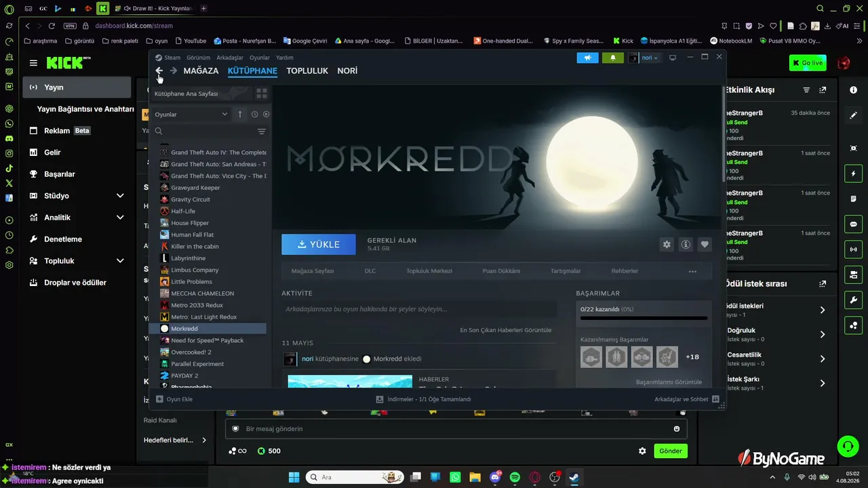Add Morkredd to favorites with heart icon
This screenshot has height=488, width=868.
point(705,245)
